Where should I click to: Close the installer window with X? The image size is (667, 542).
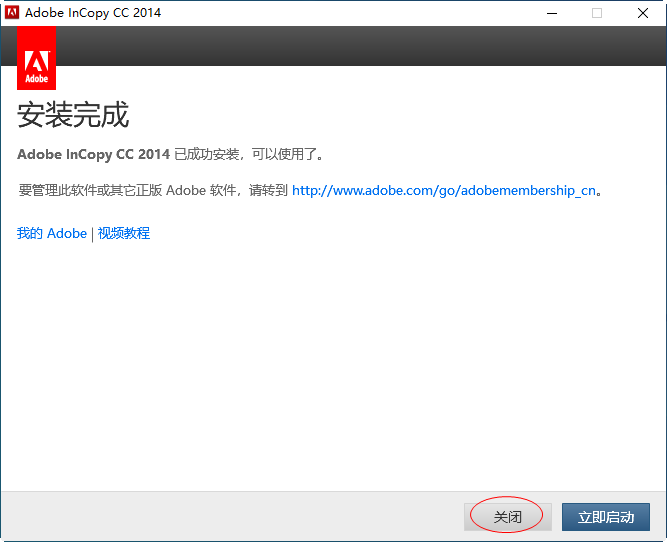tap(643, 13)
